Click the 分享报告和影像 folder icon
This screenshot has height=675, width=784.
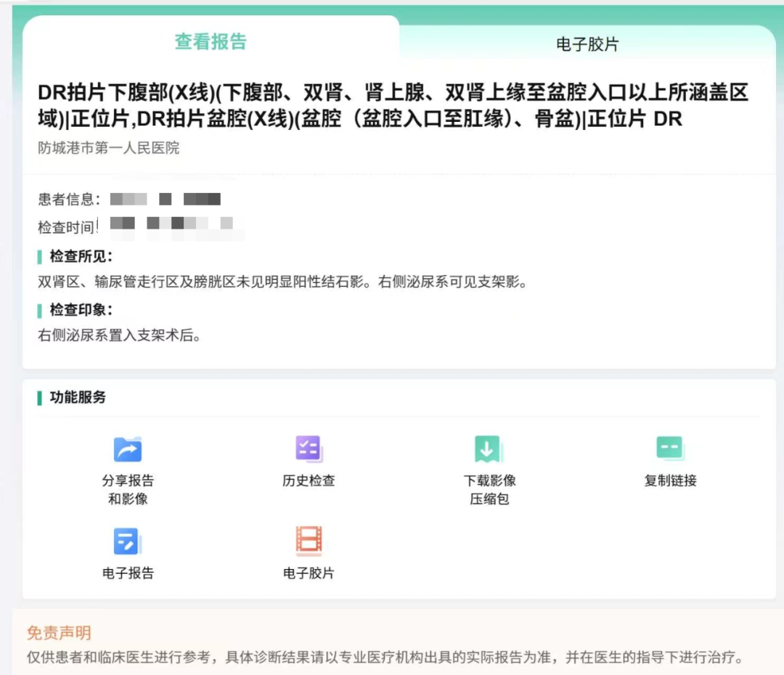[128, 449]
